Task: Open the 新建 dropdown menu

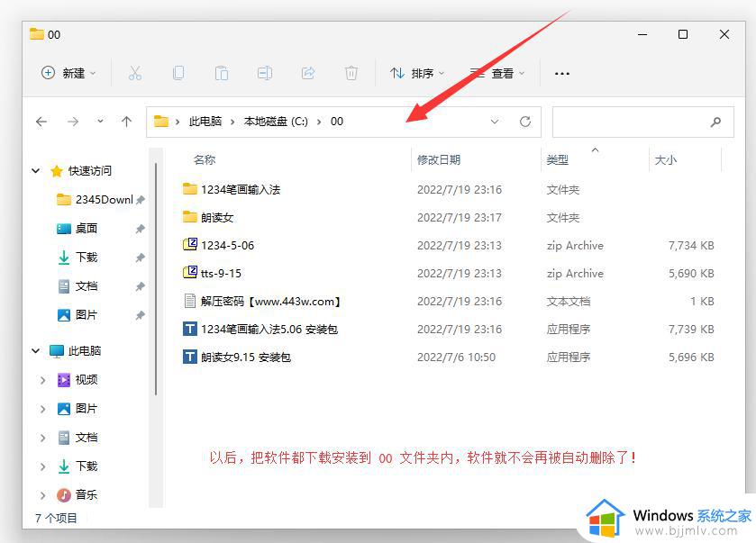Action: click(69, 73)
